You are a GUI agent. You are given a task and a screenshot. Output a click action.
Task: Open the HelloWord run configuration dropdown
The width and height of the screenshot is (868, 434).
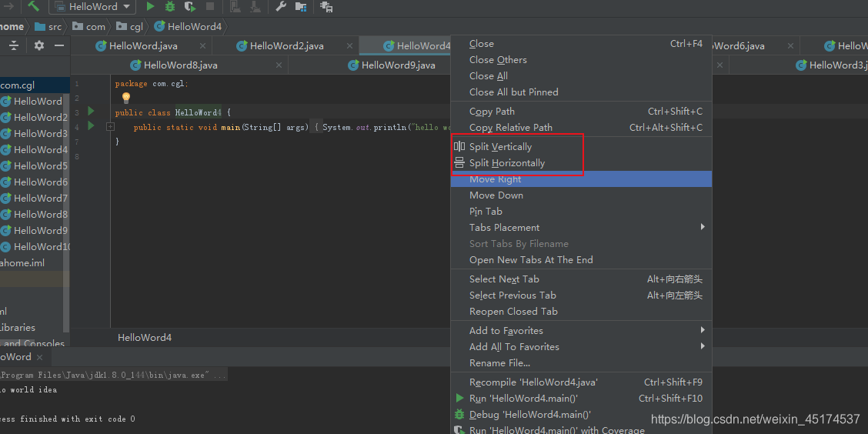tap(92, 7)
